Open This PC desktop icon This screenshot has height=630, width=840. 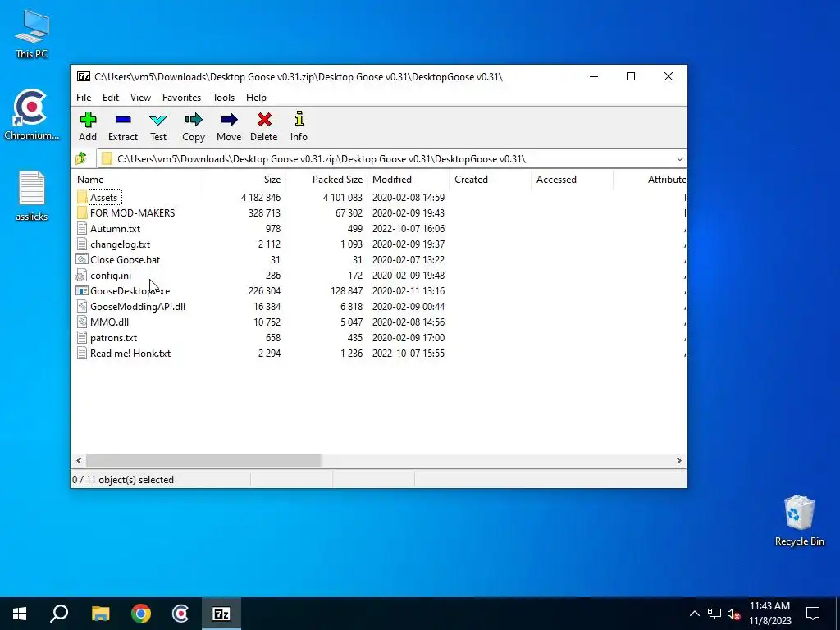click(x=32, y=33)
